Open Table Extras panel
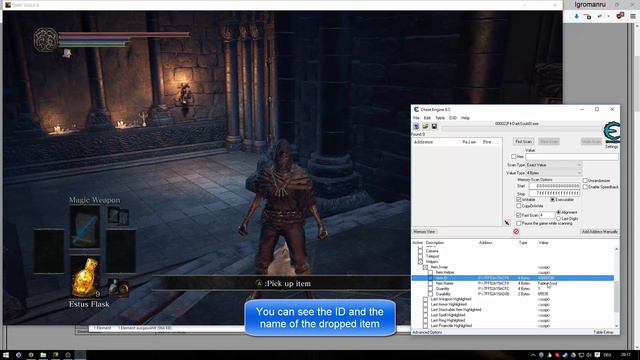 [603, 332]
